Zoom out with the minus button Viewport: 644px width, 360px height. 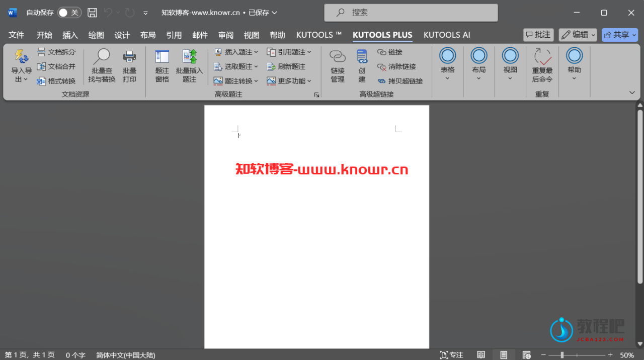pyautogui.click(x=543, y=355)
